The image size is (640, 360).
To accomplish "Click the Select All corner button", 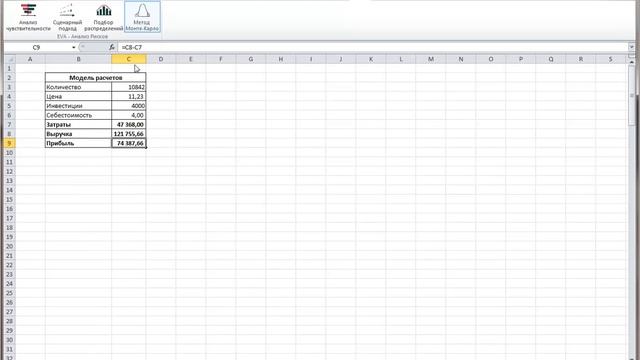I will 9,59.
